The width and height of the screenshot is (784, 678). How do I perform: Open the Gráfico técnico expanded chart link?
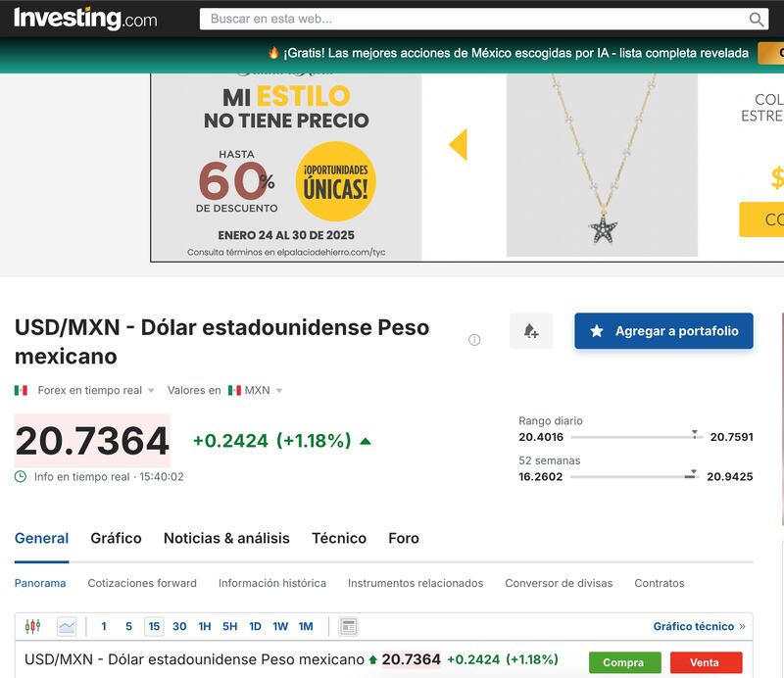[x=699, y=626]
